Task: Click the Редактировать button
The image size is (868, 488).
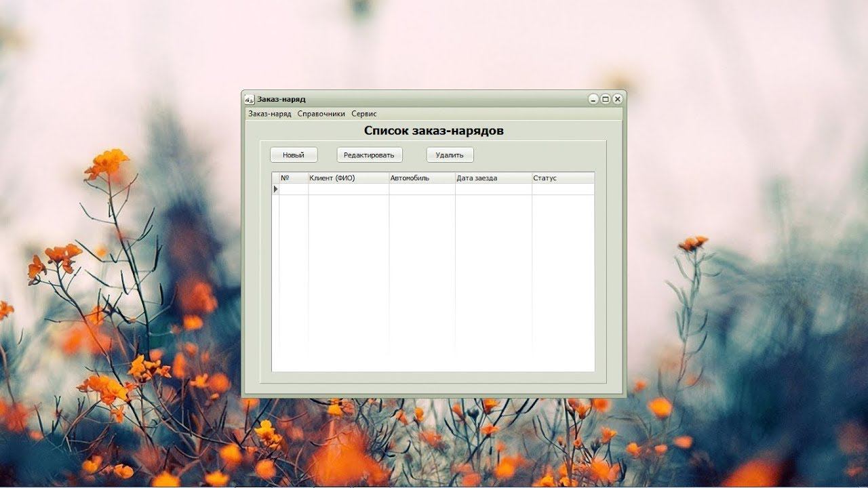Action: [370, 155]
